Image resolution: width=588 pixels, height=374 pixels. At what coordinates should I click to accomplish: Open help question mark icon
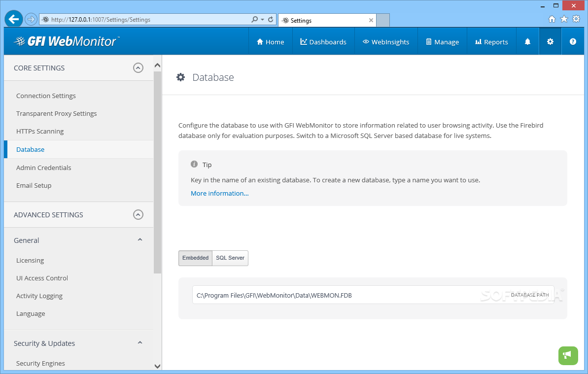(573, 41)
